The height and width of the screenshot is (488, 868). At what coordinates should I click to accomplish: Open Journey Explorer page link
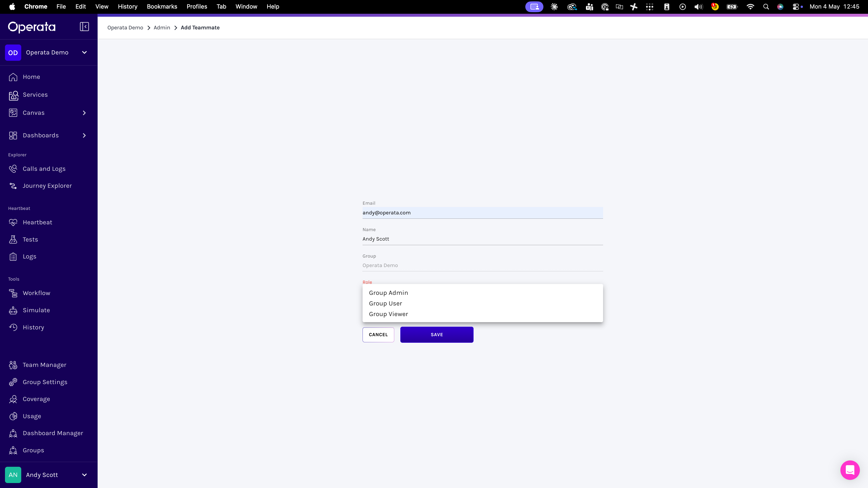(x=47, y=186)
